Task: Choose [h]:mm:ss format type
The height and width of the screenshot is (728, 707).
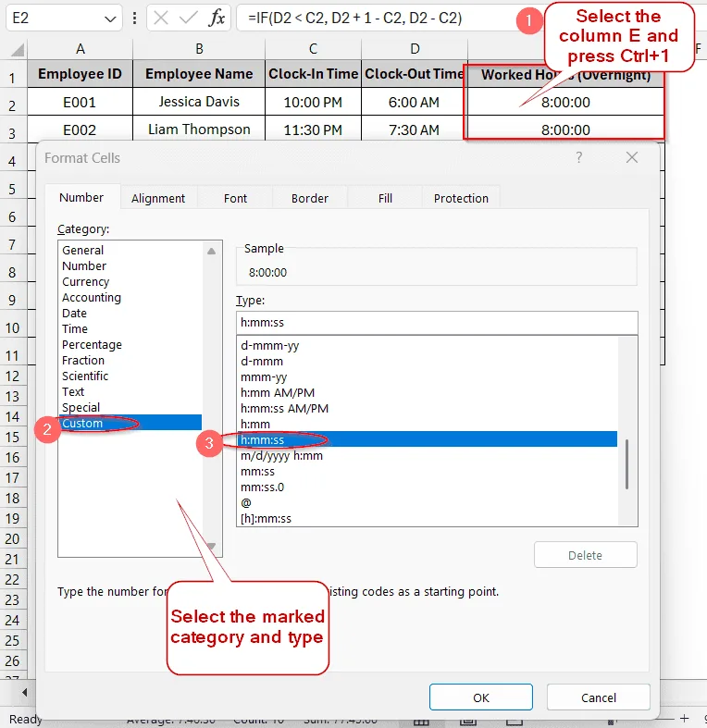Action: tap(428, 519)
